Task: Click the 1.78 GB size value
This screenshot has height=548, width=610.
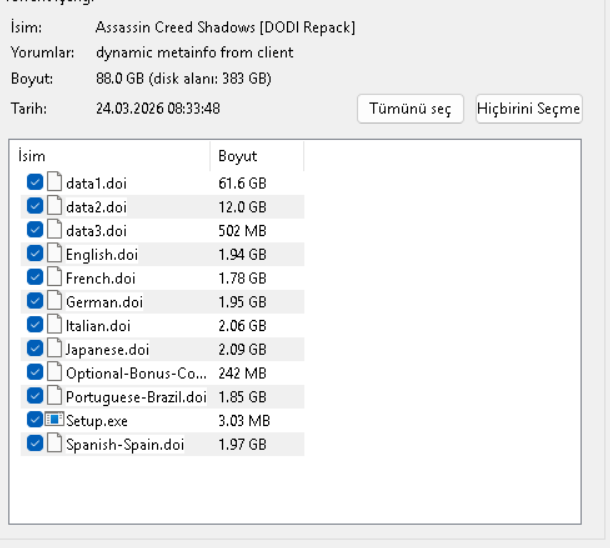Action: pyautogui.click(x=242, y=278)
